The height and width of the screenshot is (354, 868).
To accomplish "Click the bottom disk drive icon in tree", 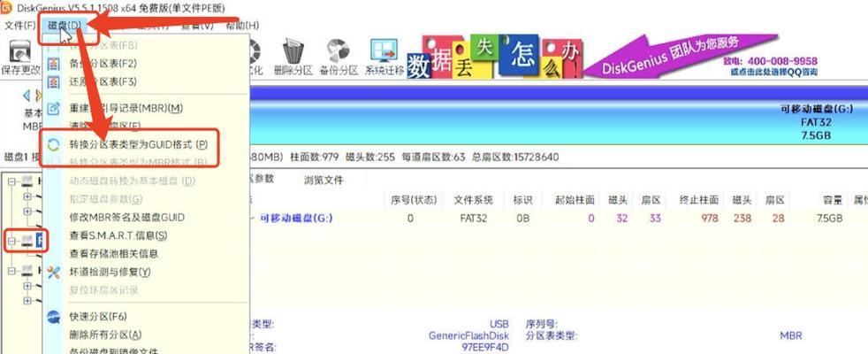I will [x=26, y=271].
